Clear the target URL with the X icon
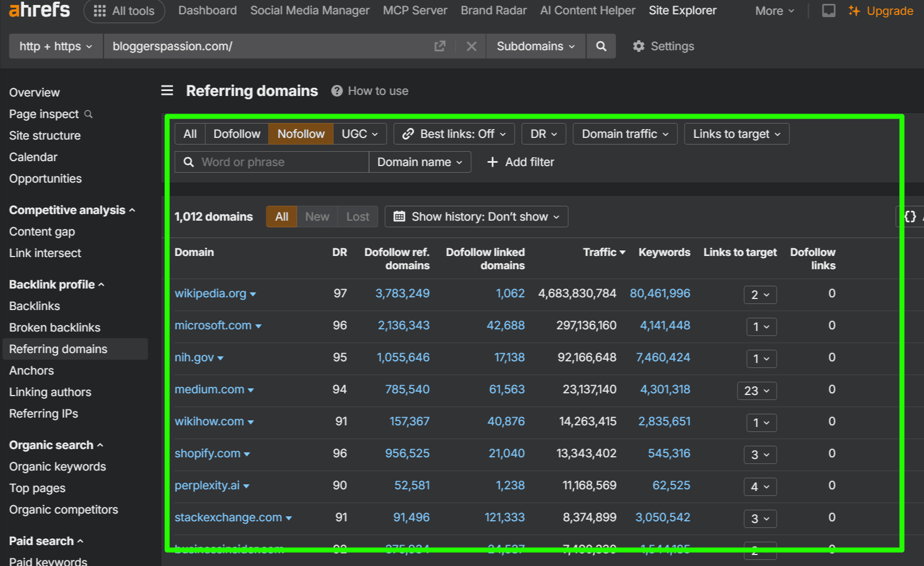 click(x=471, y=46)
